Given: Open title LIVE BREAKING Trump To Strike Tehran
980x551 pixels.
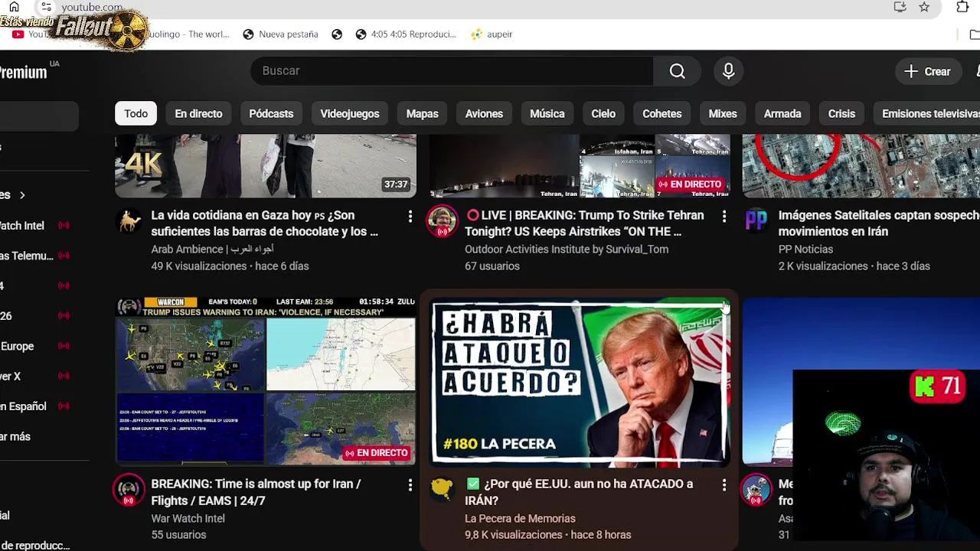Looking at the screenshot, I should pos(583,223).
